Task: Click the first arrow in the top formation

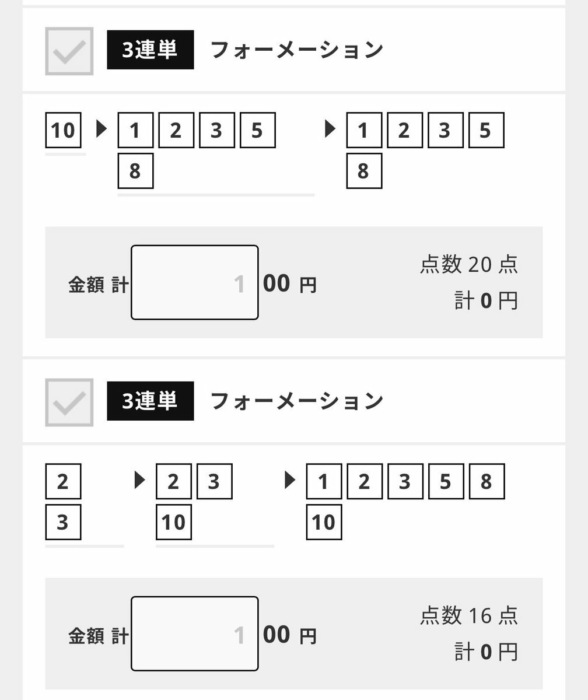Action: pyautogui.click(x=102, y=129)
